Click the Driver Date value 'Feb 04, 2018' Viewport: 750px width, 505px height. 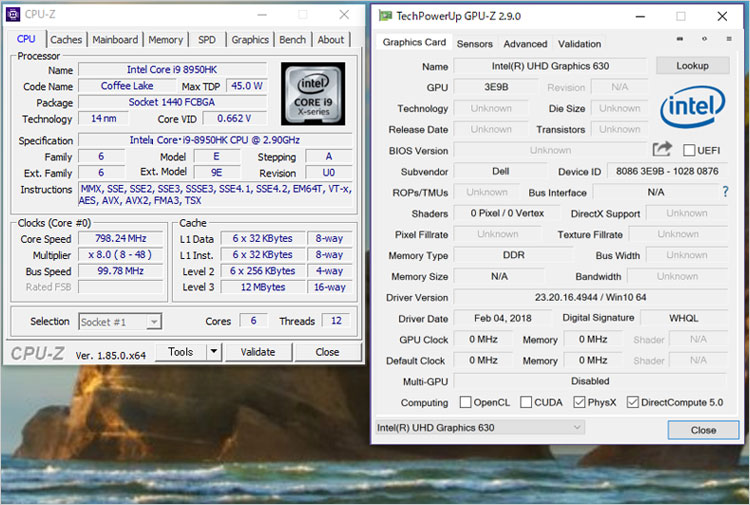point(503,318)
